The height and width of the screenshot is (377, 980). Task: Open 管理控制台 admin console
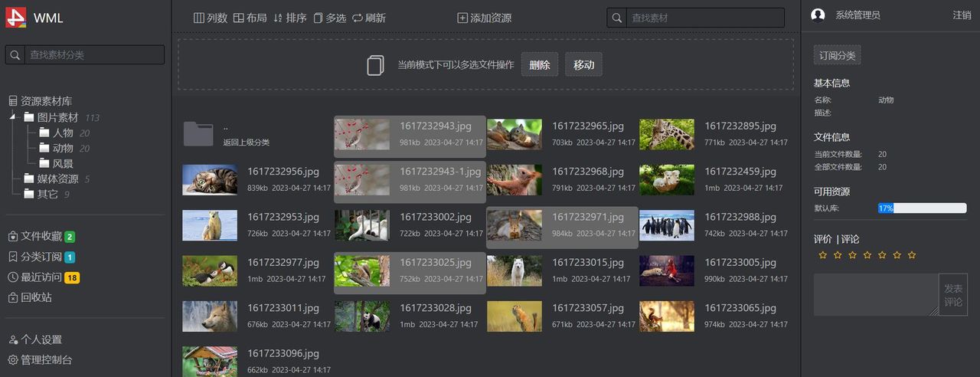click(40, 359)
